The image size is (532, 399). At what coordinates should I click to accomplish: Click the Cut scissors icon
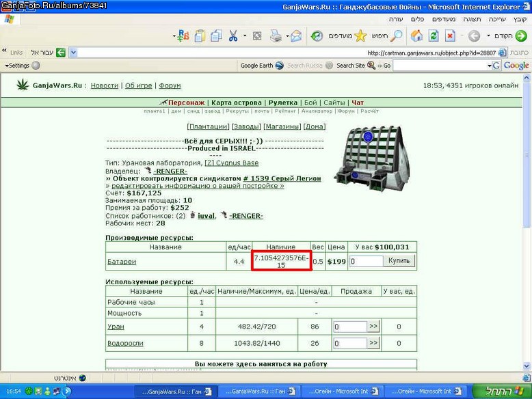click(233, 36)
